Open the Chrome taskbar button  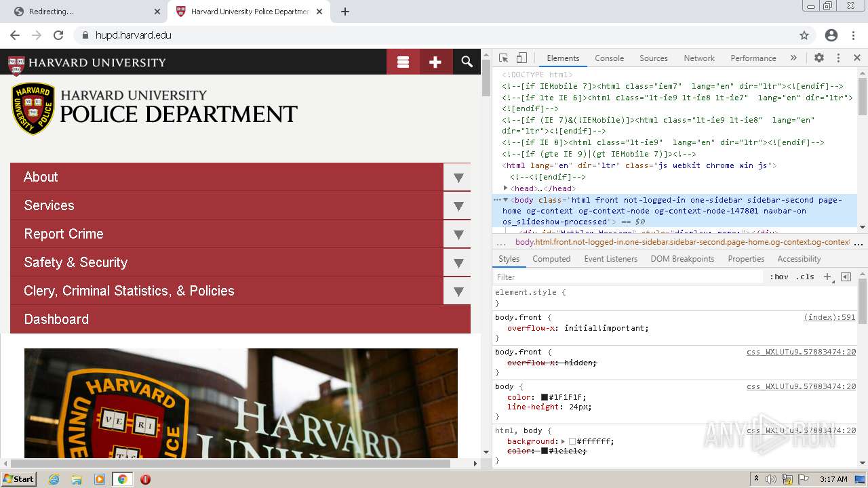(123, 479)
